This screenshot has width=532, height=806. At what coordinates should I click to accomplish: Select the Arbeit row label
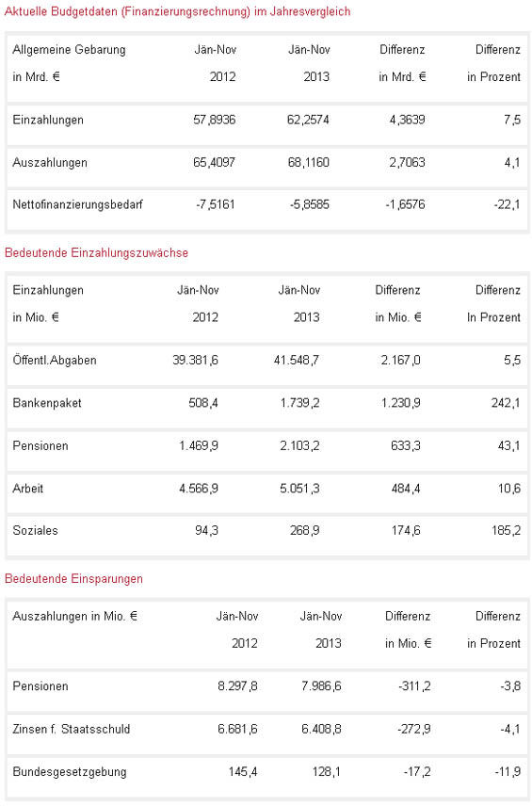[x=27, y=489]
